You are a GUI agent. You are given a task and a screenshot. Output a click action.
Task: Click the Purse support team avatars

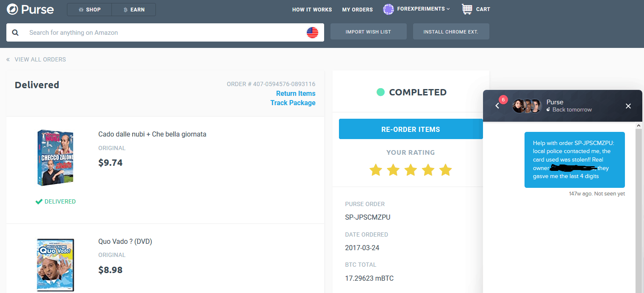[527, 106]
